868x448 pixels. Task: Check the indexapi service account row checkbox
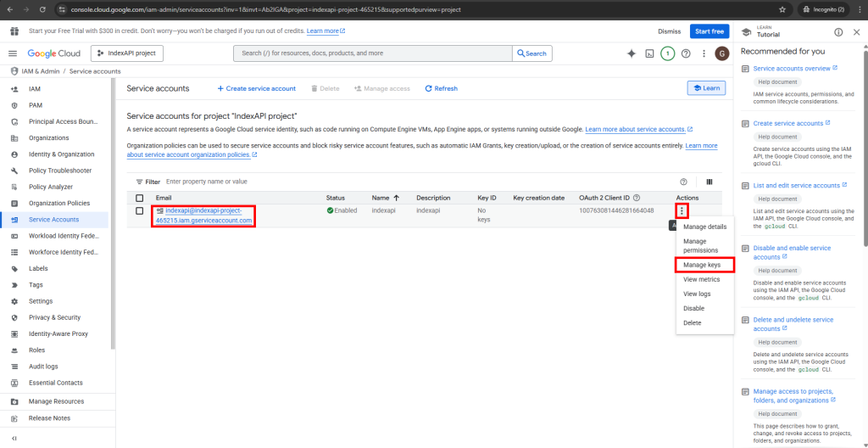point(140,210)
